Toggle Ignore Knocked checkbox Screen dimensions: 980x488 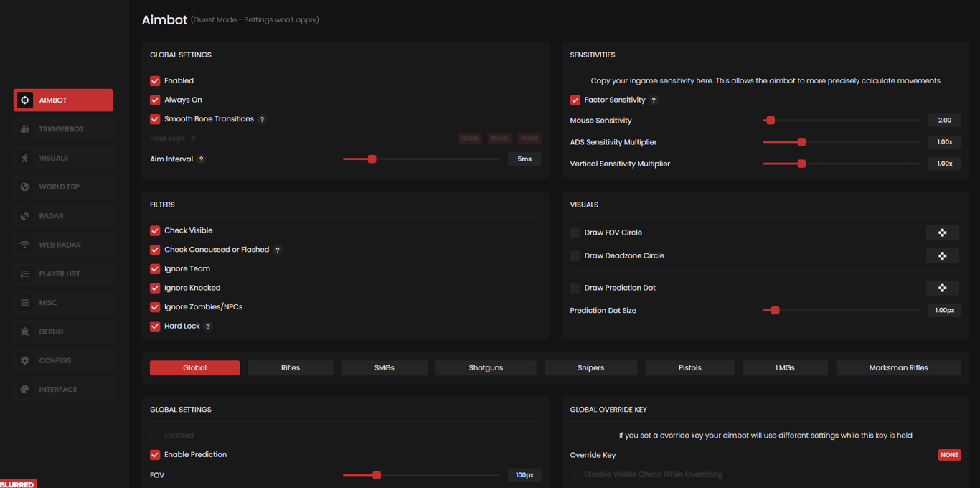155,288
